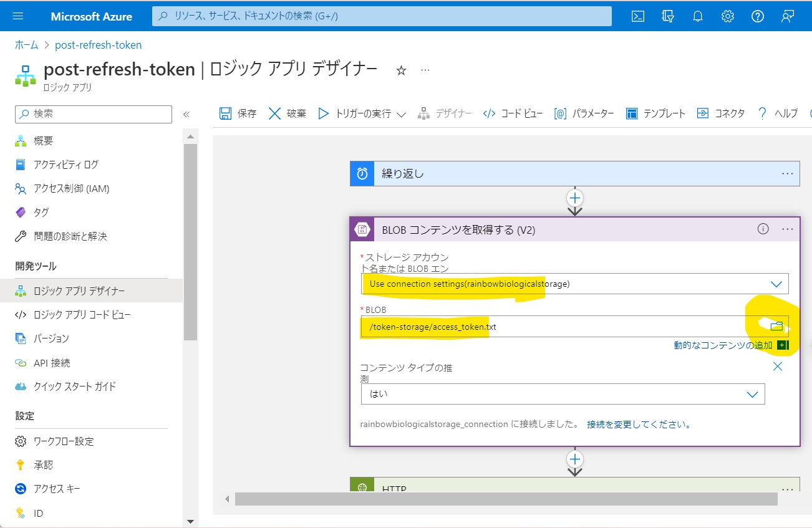Open ロジック アプリ コード ビュー in the sidebar
The height and width of the screenshot is (528, 812).
82,315
